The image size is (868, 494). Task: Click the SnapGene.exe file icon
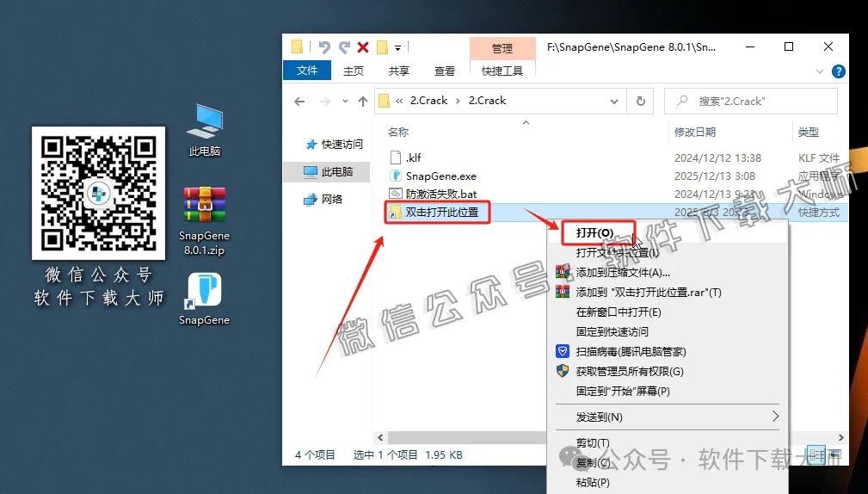(395, 176)
